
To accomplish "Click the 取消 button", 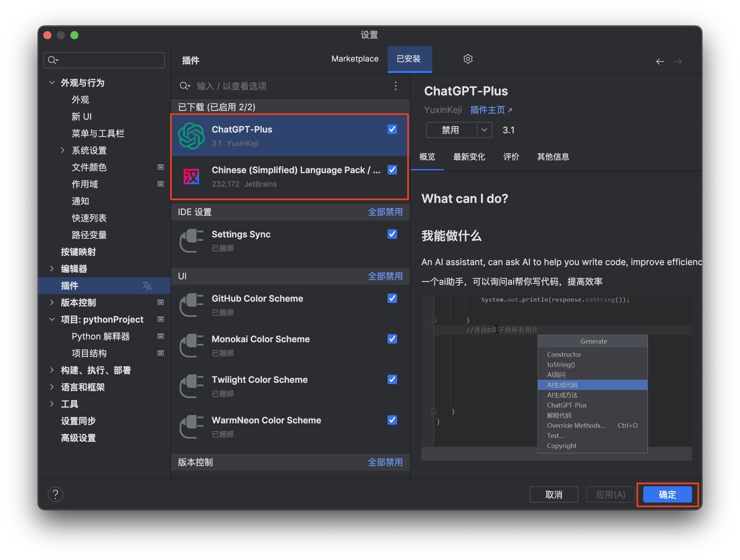I will [x=554, y=494].
